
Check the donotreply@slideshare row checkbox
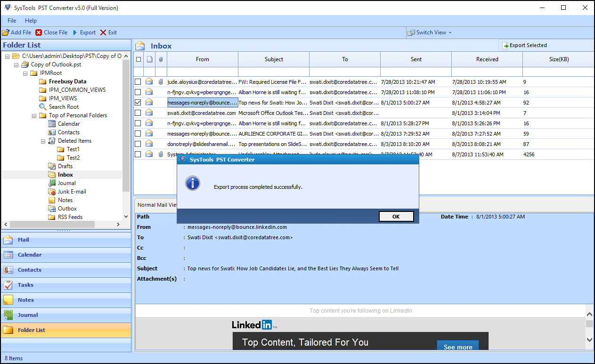(138, 144)
